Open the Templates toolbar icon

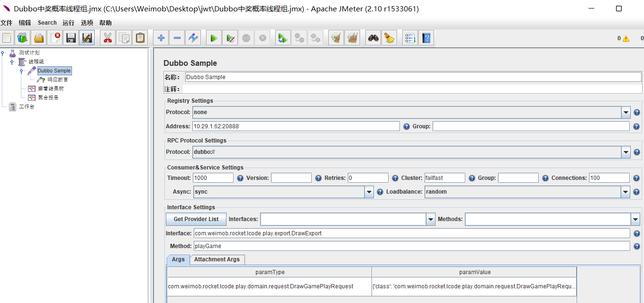click(22, 38)
